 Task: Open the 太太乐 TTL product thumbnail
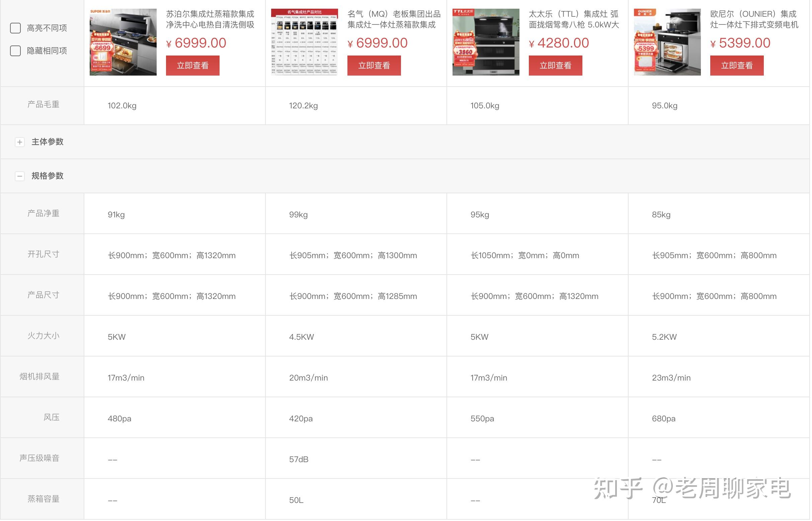coord(486,42)
